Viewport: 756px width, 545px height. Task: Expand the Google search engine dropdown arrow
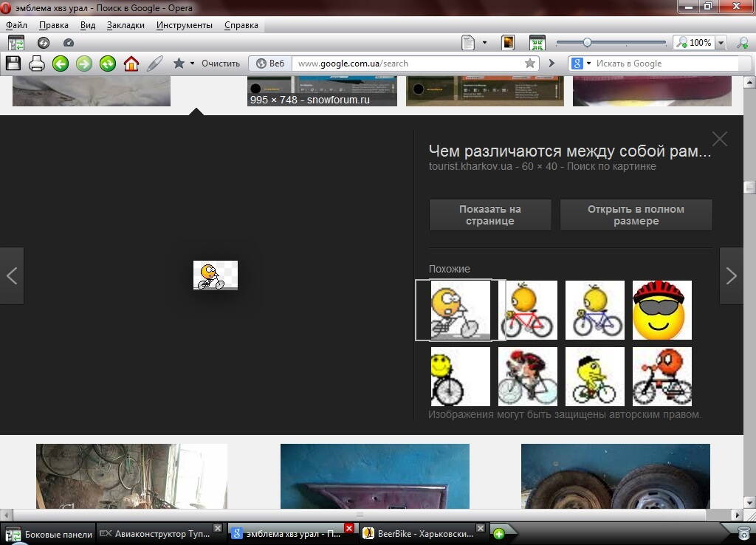coord(588,64)
